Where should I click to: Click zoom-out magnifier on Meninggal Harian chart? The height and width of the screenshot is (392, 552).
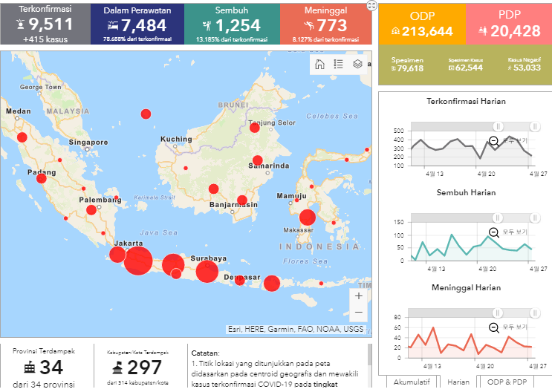(494, 327)
